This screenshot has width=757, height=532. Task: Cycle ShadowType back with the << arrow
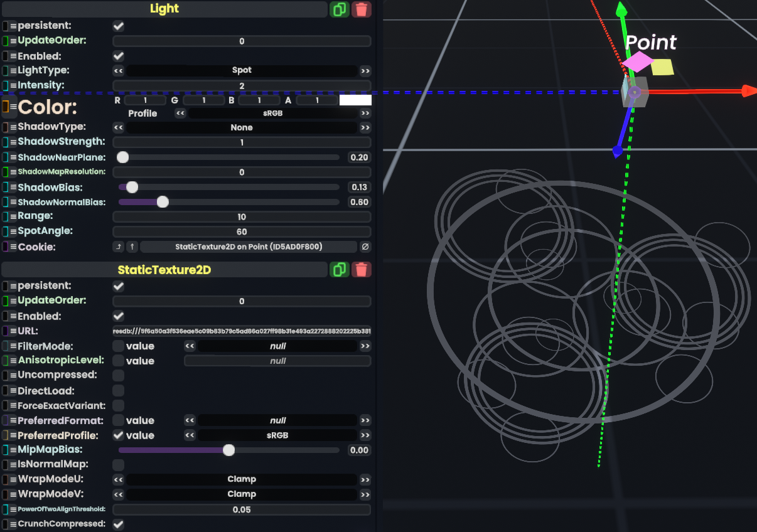(118, 127)
